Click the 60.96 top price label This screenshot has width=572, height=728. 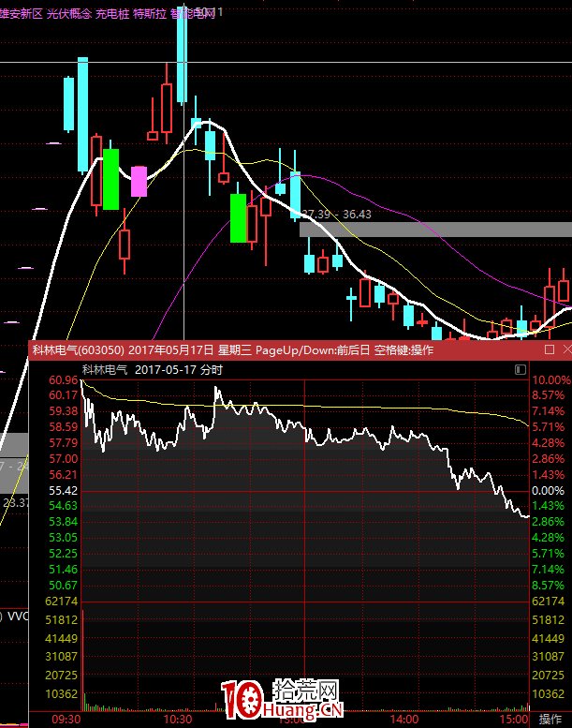pos(64,380)
